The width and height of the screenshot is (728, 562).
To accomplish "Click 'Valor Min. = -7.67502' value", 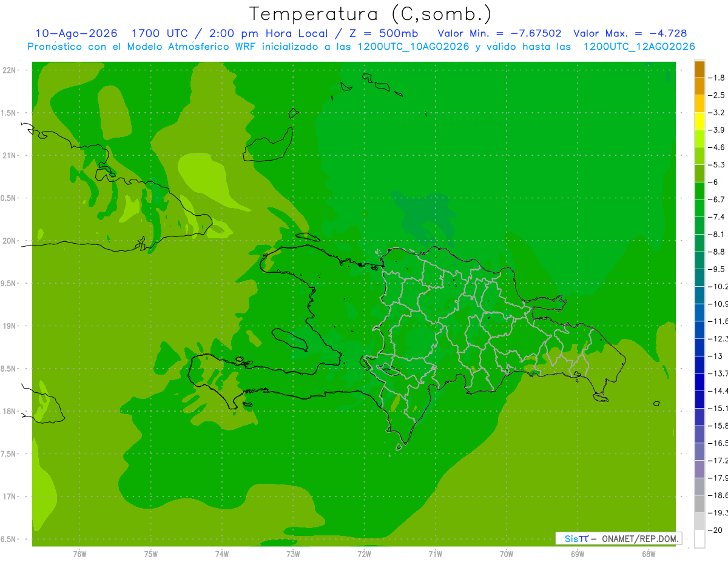I will pyautogui.click(x=499, y=33).
